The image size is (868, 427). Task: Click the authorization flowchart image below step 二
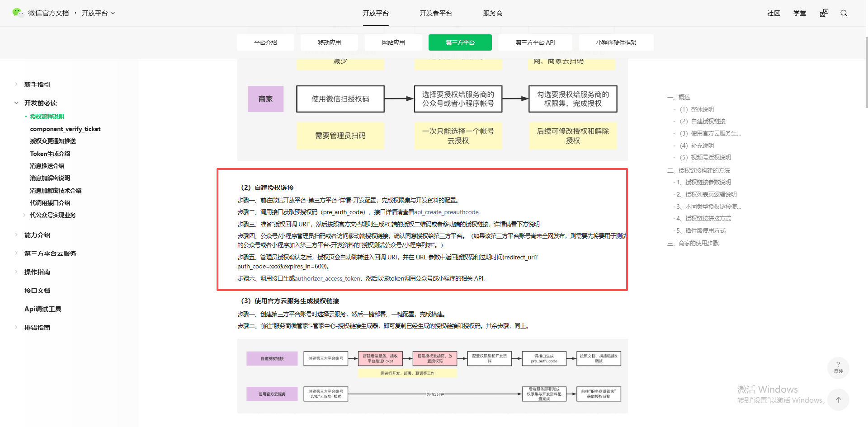coord(433,376)
